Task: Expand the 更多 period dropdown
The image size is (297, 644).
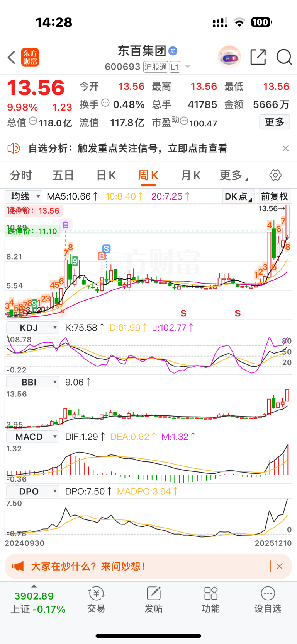Action: [x=234, y=176]
